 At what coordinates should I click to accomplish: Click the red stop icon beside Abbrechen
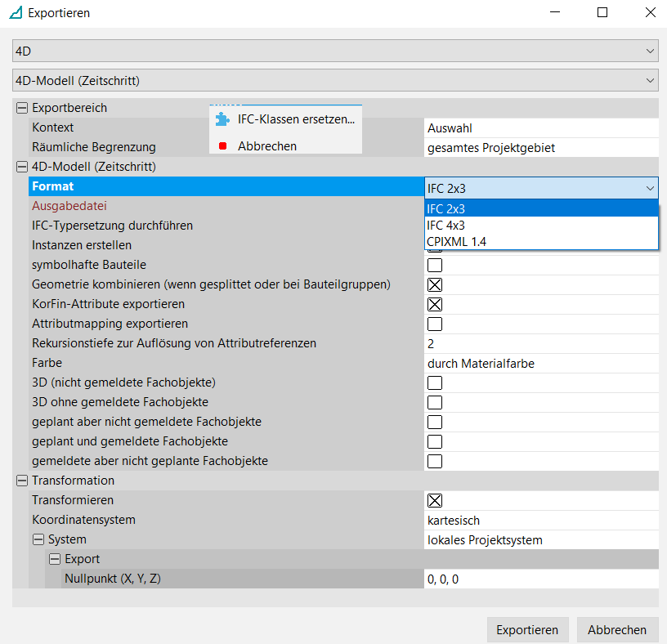222,146
